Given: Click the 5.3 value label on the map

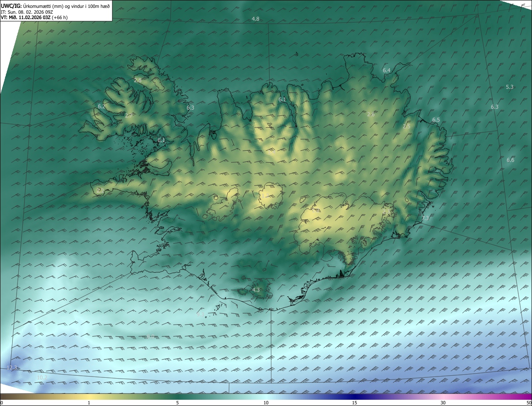Looking at the screenshot, I should (510, 87).
